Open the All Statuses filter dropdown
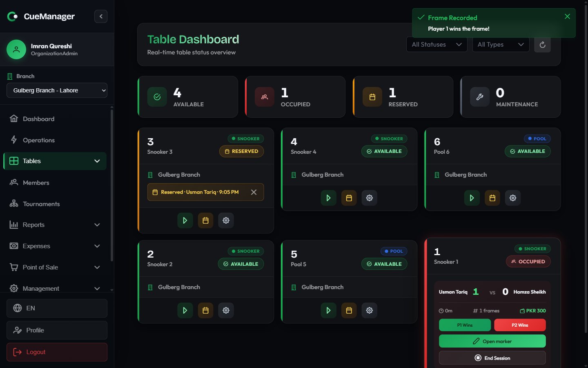Screen dimensions: 588x368 [x=437, y=45]
